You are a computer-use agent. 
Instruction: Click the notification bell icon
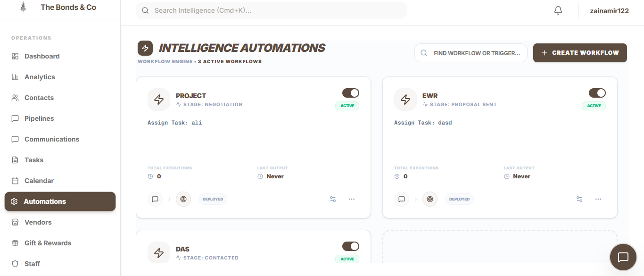pyautogui.click(x=558, y=10)
